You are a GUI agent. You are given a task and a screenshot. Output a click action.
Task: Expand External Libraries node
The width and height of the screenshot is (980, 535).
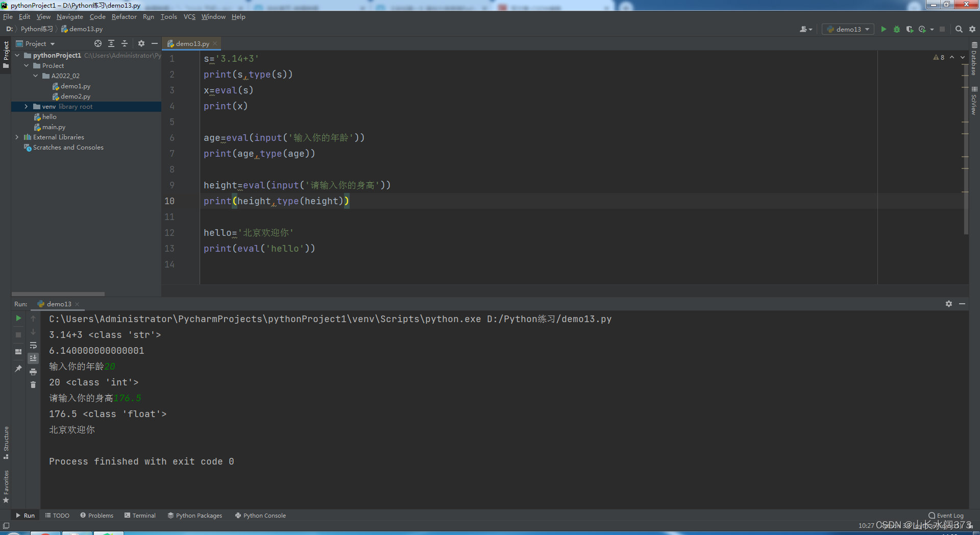click(x=17, y=137)
